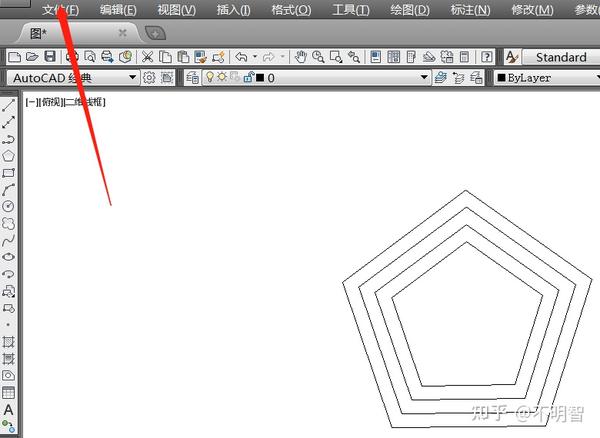This screenshot has width=600, height=438.
Task: Open viewport controls [-] menu
Action: (31, 102)
